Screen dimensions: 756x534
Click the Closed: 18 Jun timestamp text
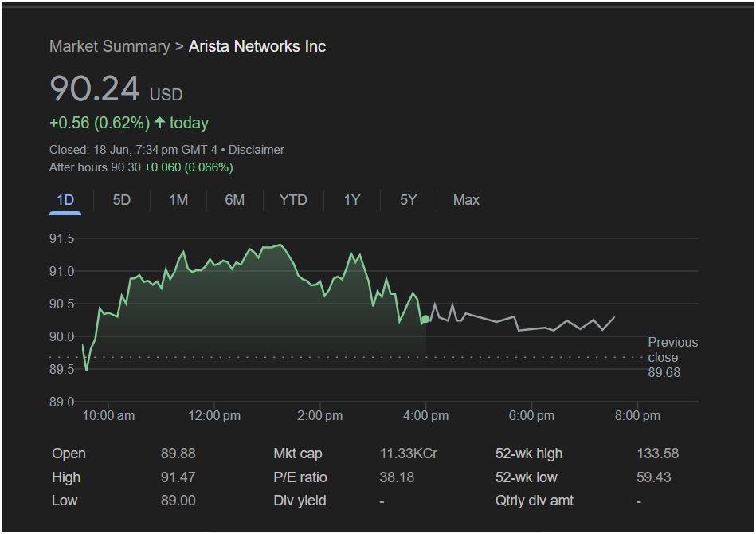(x=133, y=150)
